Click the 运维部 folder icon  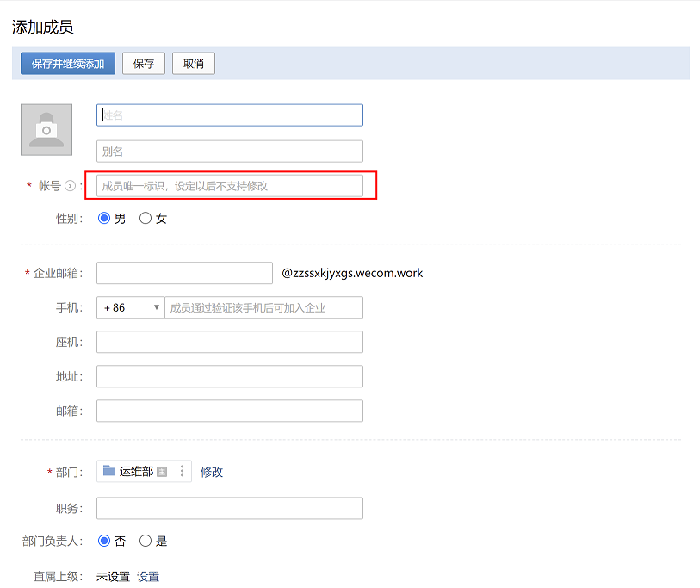click(x=109, y=471)
